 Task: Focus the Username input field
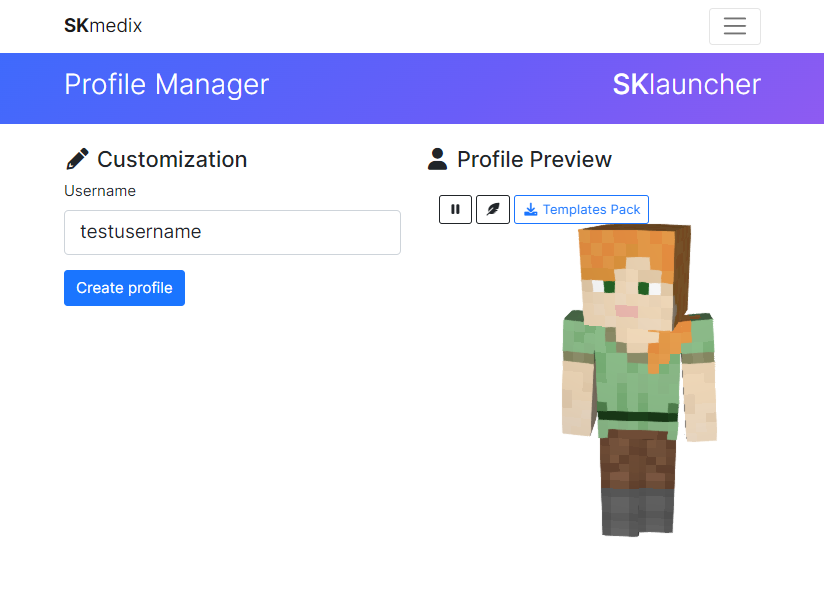232,233
